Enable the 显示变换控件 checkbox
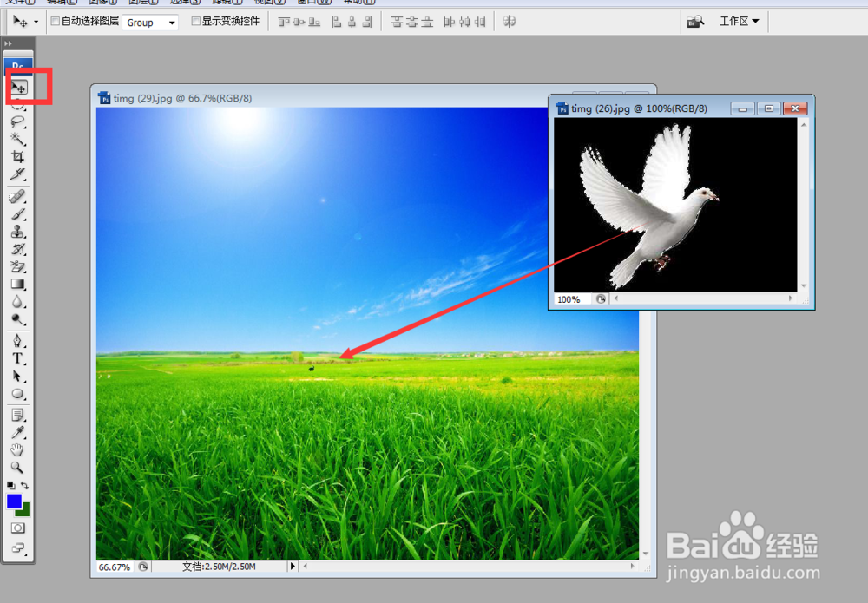 point(195,21)
